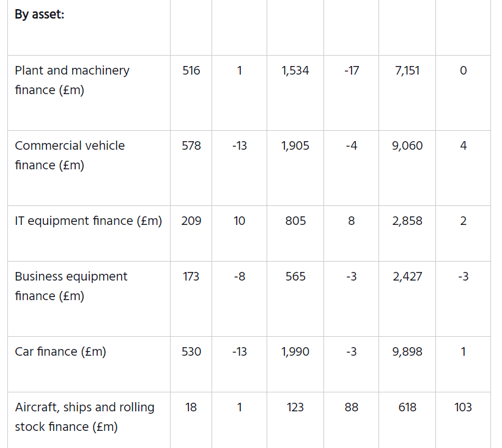Click the 7,151 value in the table
This screenshot has height=448, width=502.
(x=407, y=70)
